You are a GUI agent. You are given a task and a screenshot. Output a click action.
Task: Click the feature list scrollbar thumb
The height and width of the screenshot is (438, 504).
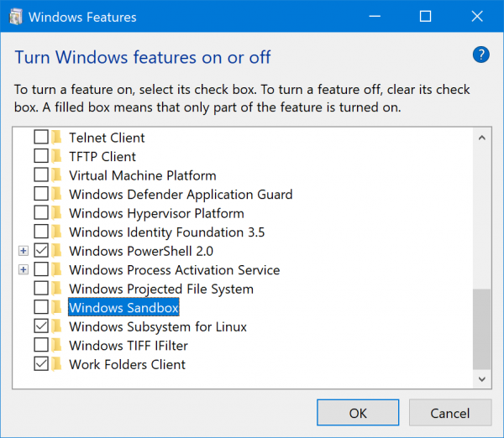pos(481,329)
